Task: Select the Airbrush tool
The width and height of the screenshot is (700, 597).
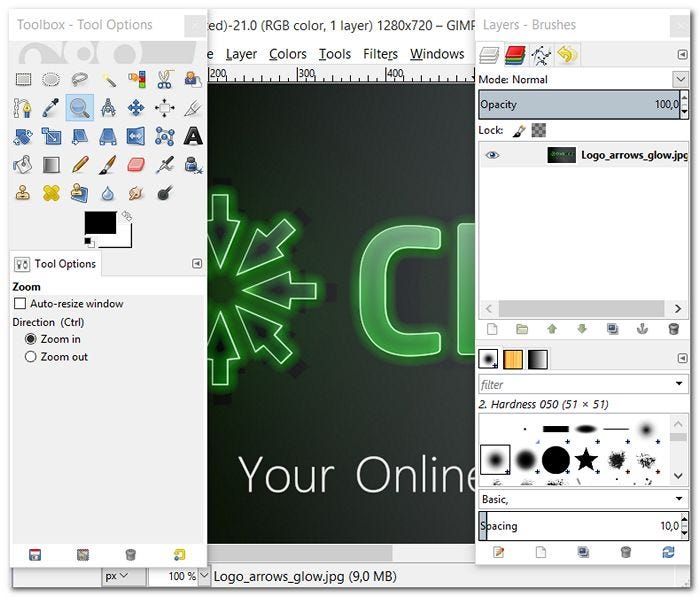Action: tap(165, 165)
